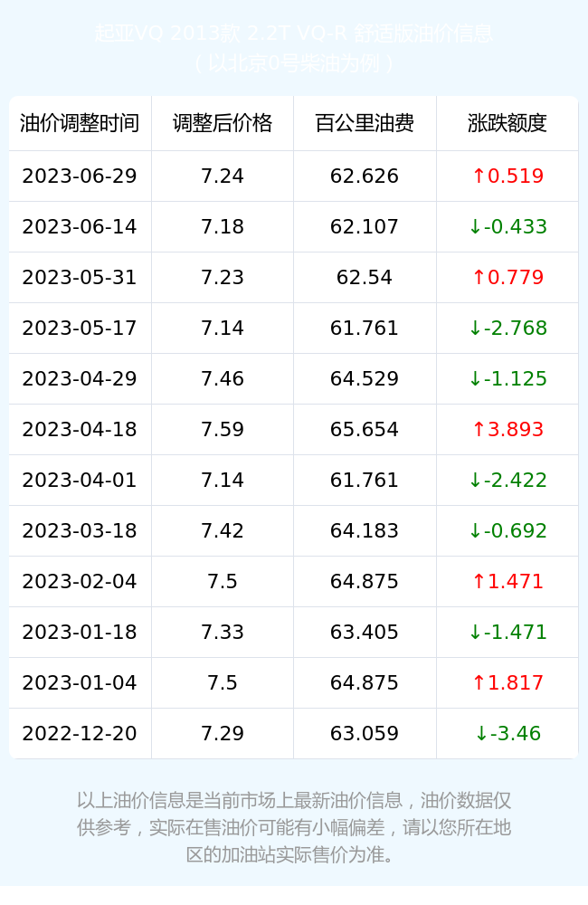Click price 7.18 in the 2023-06-14 row

coord(223,227)
